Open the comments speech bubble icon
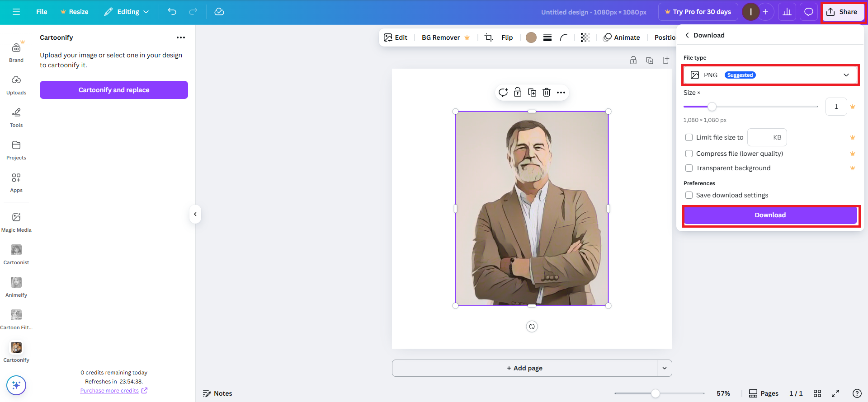 click(809, 12)
